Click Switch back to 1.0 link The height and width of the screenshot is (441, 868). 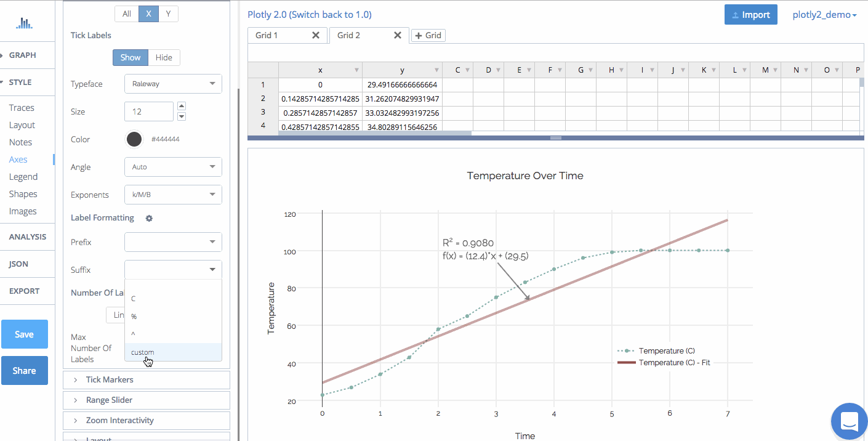point(309,15)
